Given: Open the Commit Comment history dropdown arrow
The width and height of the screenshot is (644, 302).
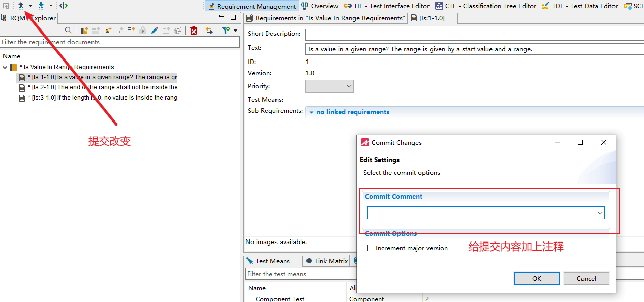Looking at the screenshot, I should point(600,213).
